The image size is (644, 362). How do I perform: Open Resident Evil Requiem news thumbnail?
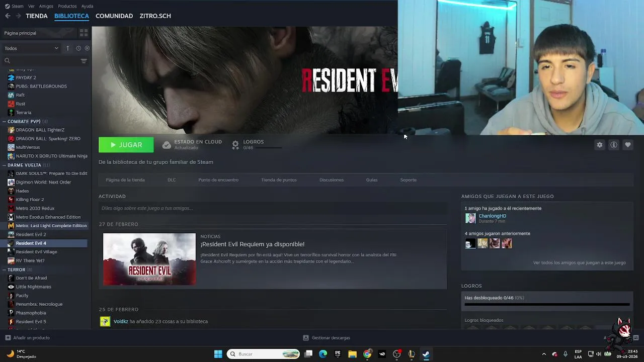point(149,259)
